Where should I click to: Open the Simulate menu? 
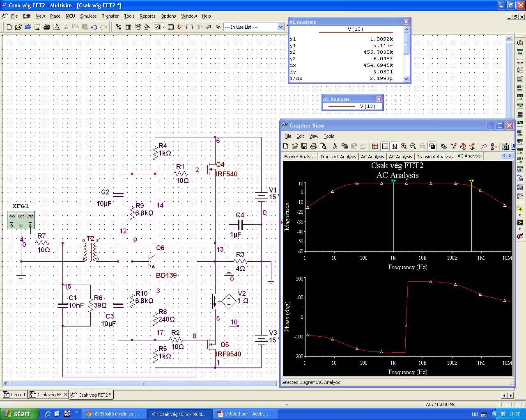(x=88, y=16)
